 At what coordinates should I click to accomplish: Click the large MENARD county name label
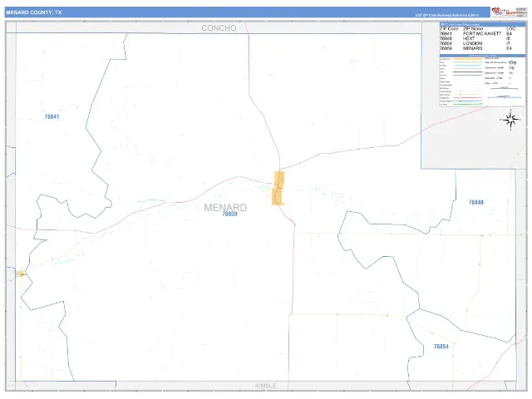(x=225, y=207)
